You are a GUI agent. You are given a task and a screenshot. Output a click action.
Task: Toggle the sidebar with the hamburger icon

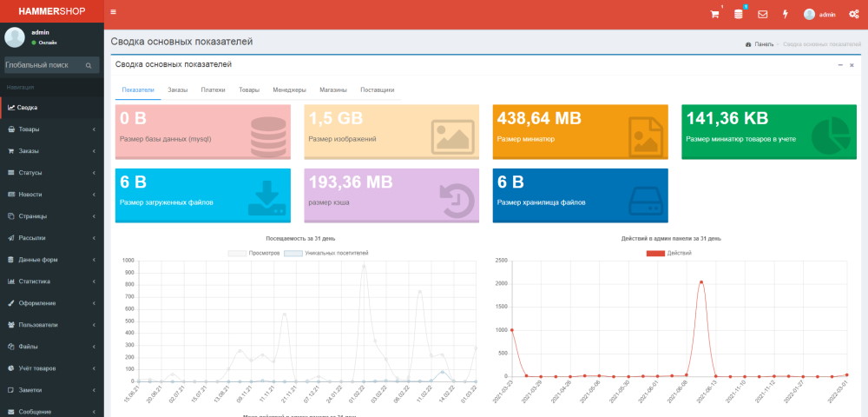click(x=114, y=11)
